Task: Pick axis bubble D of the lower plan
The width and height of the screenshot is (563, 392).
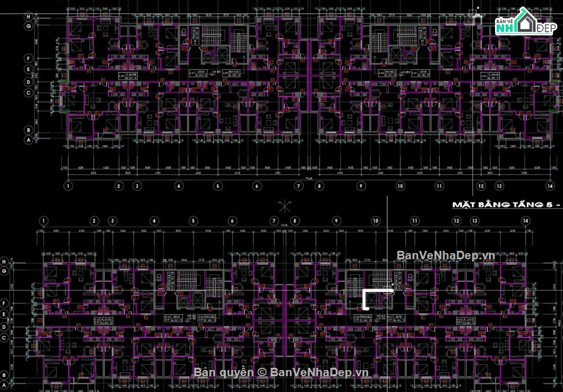Action: [4, 327]
